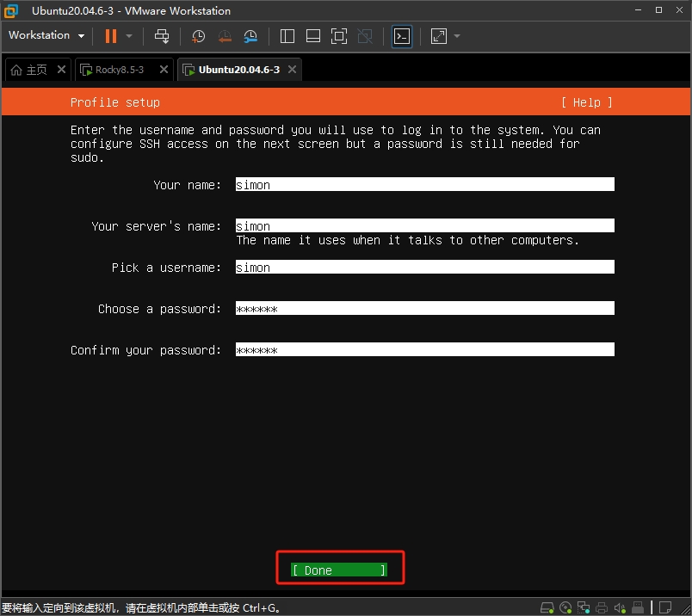Click the message log note icon
This screenshot has height=616, width=692.
[665, 608]
